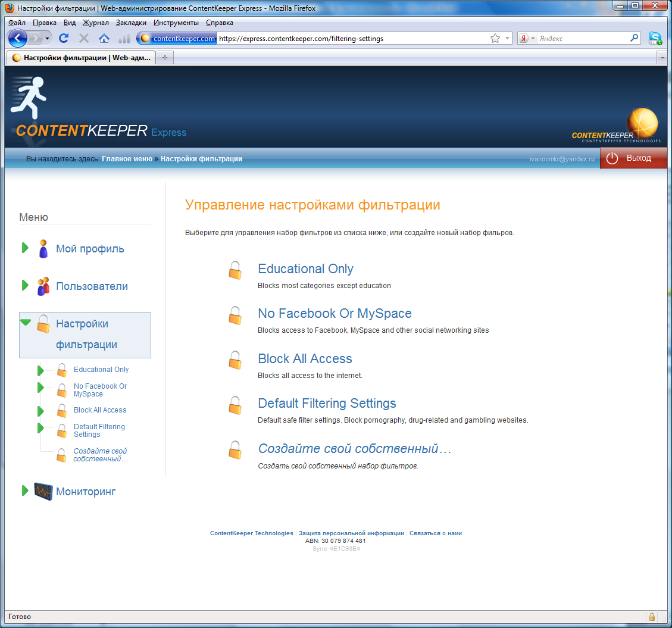Screen dimensions: 672x628
Task: Open the Мониторинг menu link
Action: [x=86, y=492]
